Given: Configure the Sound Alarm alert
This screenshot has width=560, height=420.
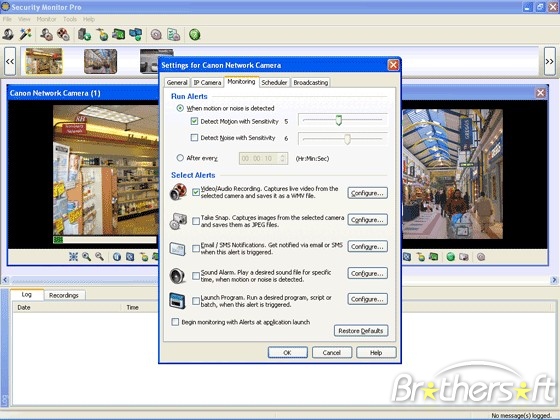Looking at the screenshot, I should (x=368, y=273).
